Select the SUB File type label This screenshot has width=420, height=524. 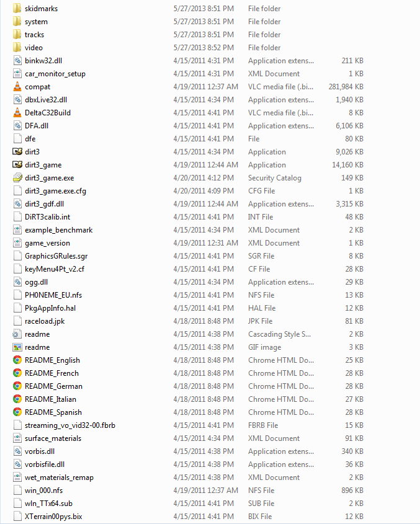pyautogui.click(x=261, y=504)
